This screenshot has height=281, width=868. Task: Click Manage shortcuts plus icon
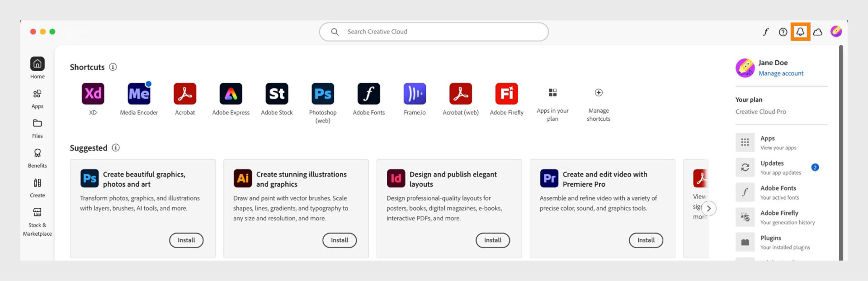point(599,93)
